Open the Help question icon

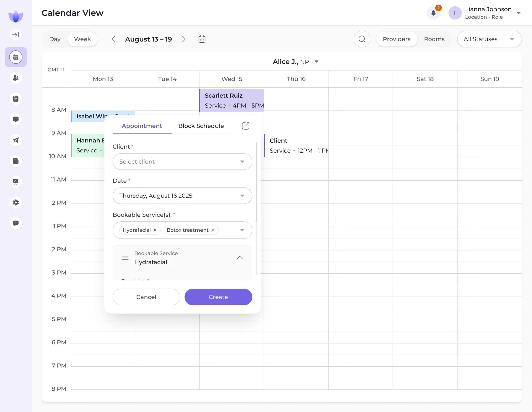pos(16,223)
